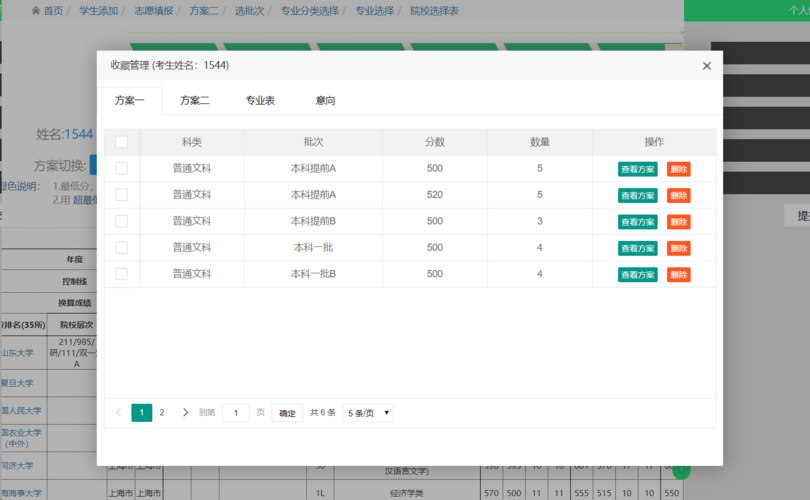The height and width of the screenshot is (500, 810).
Task: Click the 科类 column header
Action: tap(192, 142)
